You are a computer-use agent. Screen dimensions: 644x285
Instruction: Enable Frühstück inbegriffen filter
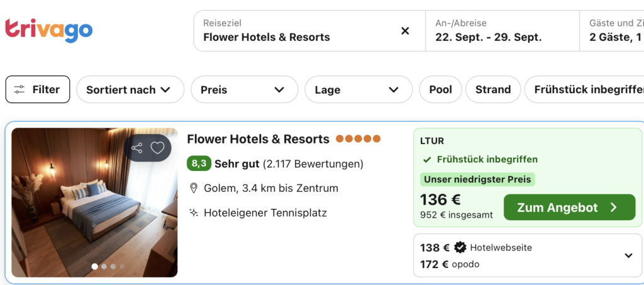click(584, 89)
